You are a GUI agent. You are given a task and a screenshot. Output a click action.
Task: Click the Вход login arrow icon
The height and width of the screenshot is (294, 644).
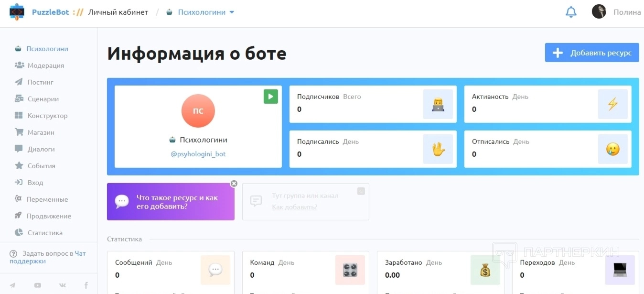19,183
